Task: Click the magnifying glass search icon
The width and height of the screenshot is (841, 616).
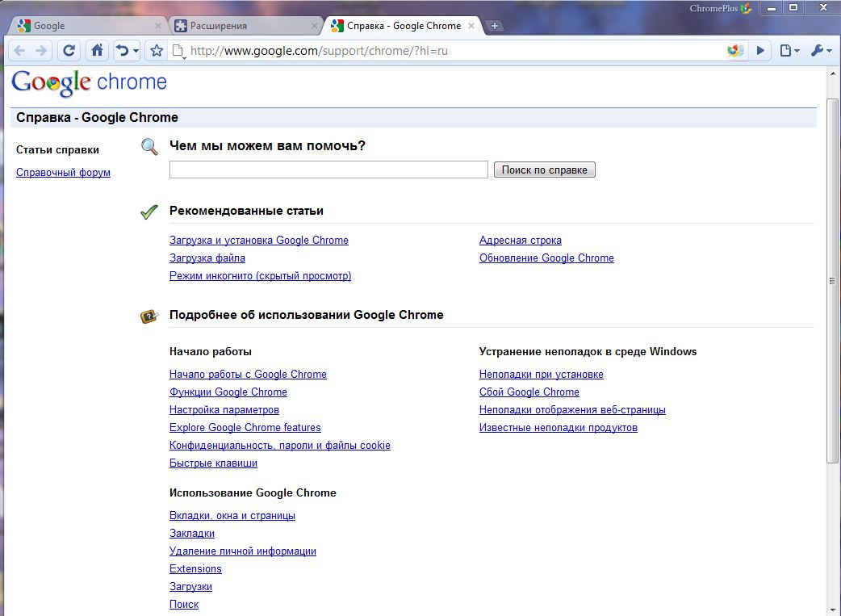Action: click(x=149, y=146)
